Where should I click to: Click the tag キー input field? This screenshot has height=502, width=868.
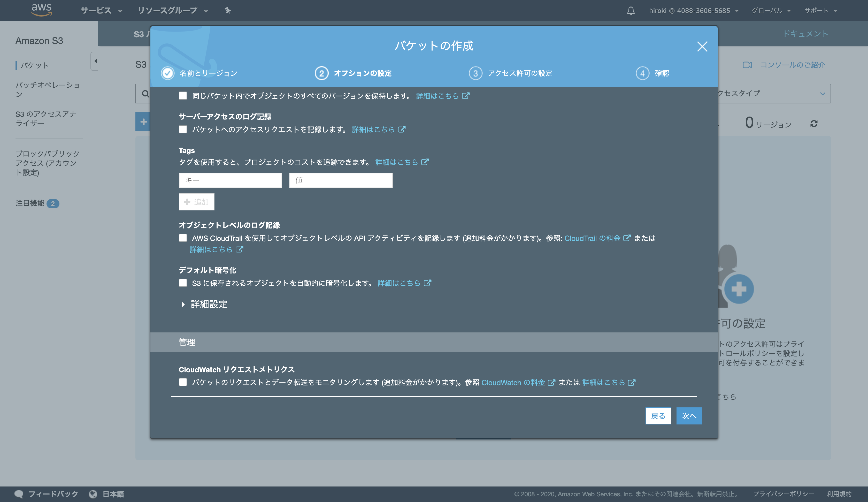230,180
